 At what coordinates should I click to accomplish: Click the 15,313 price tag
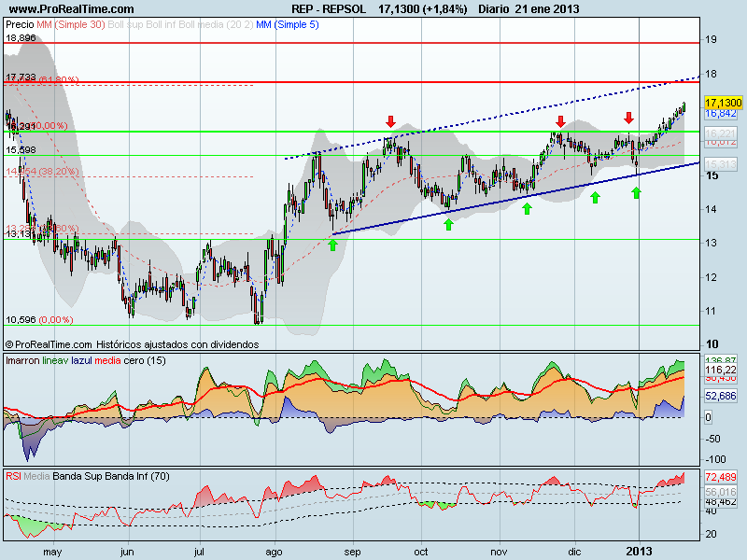point(720,164)
